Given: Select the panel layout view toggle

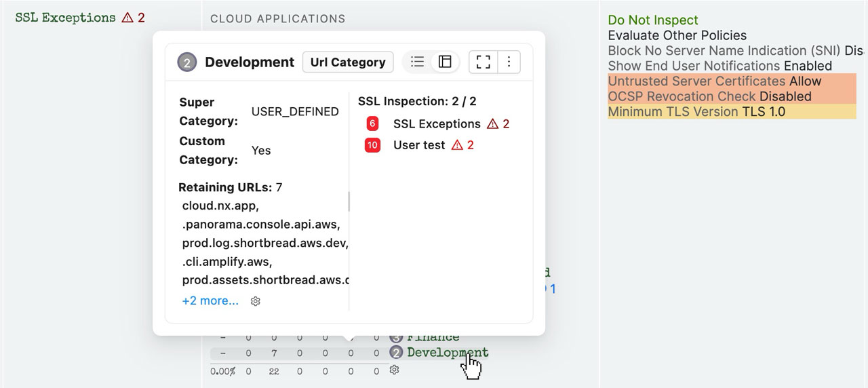Looking at the screenshot, I should [445, 62].
